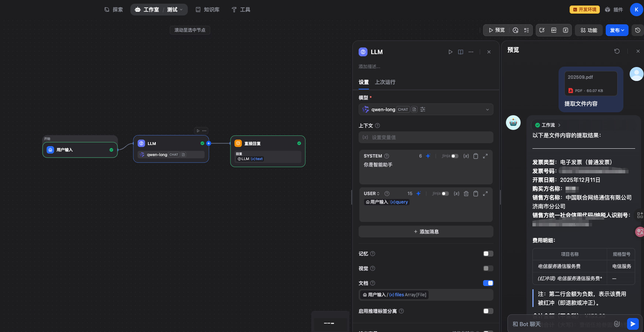Disable the 文档 document switch
644x332 pixels.
(x=488, y=283)
